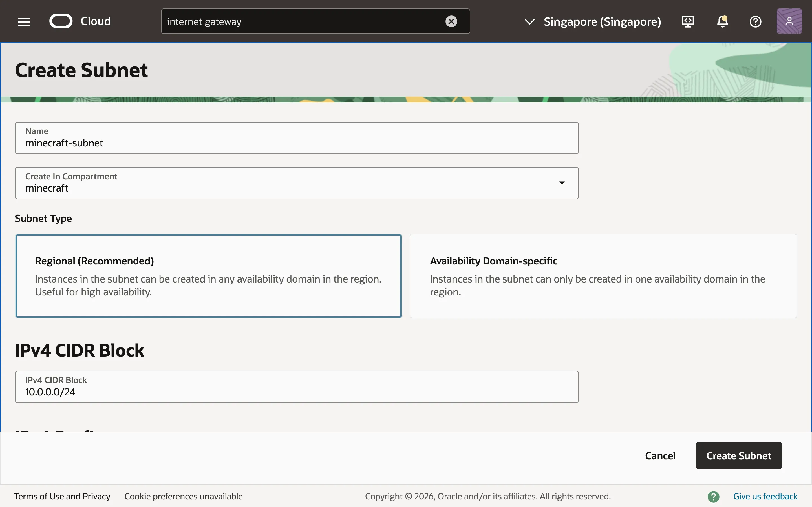Screen dimensions: 812x507
Task: Open the navigation hamburger menu
Action: click(x=23, y=21)
